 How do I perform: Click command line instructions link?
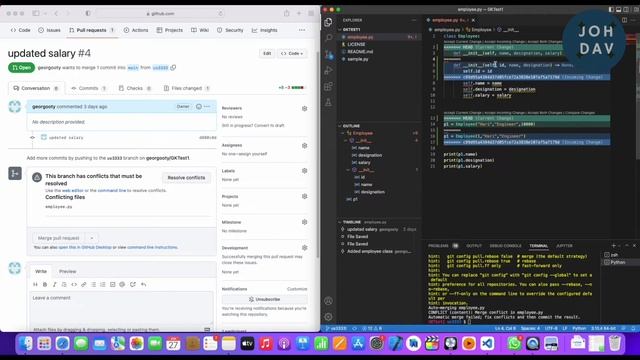(152, 247)
